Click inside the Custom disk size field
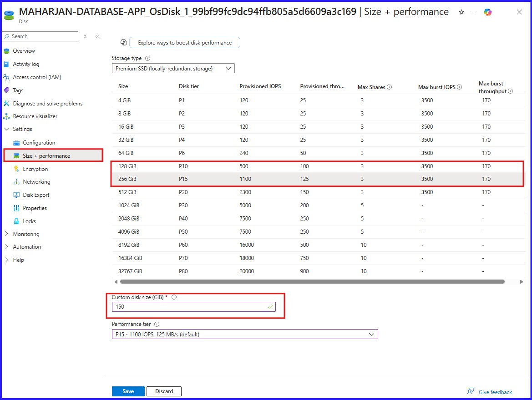532x400 pixels. pyautogui.click(x=182, y=306)
